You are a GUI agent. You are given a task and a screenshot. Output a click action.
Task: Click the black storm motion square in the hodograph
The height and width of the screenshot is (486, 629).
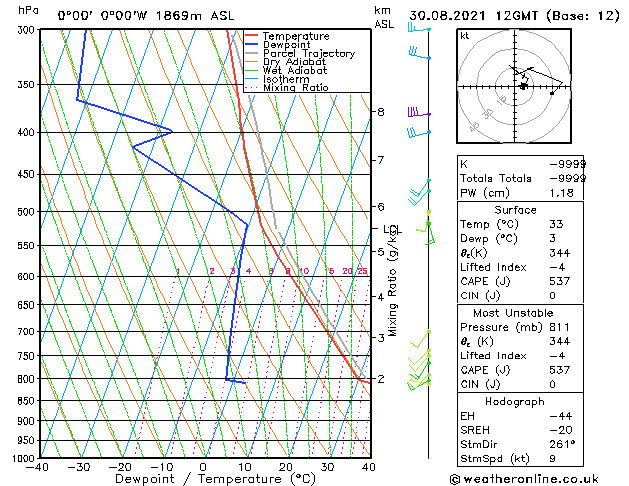(x=523, y=86)
